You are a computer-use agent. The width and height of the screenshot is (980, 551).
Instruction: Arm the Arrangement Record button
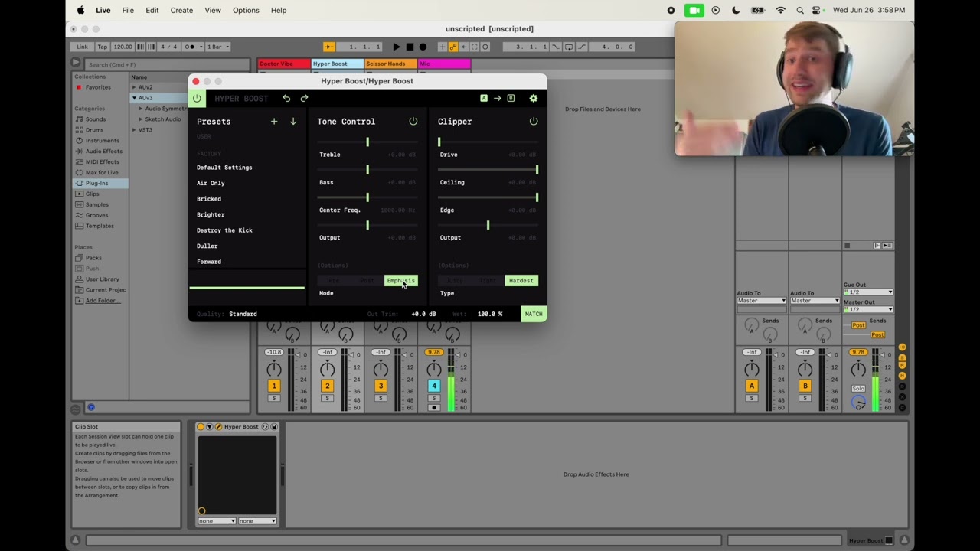[423, 47]
